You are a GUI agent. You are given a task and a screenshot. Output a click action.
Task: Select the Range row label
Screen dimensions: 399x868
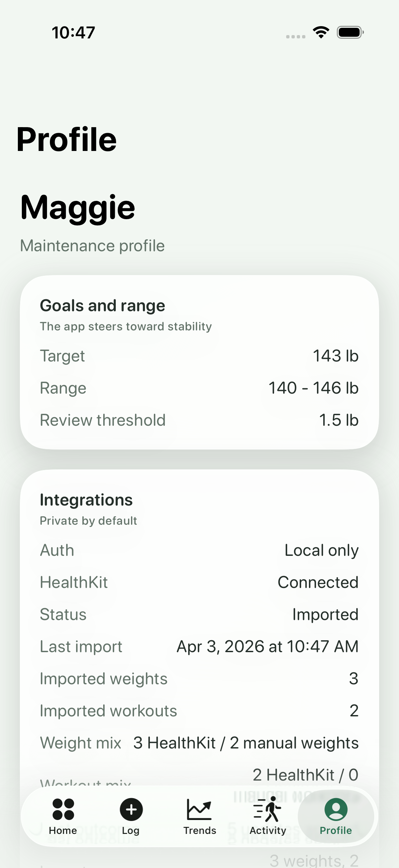[x=63, y=388]
